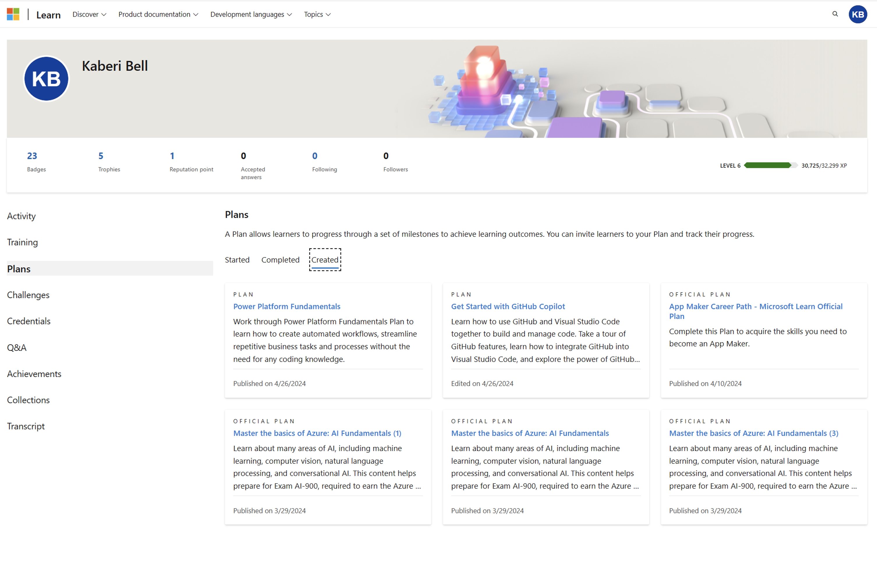Viewport: 877px width, 588px height.
Task: Toggle the Created plans filter tab
Action: tap(325, 259)
